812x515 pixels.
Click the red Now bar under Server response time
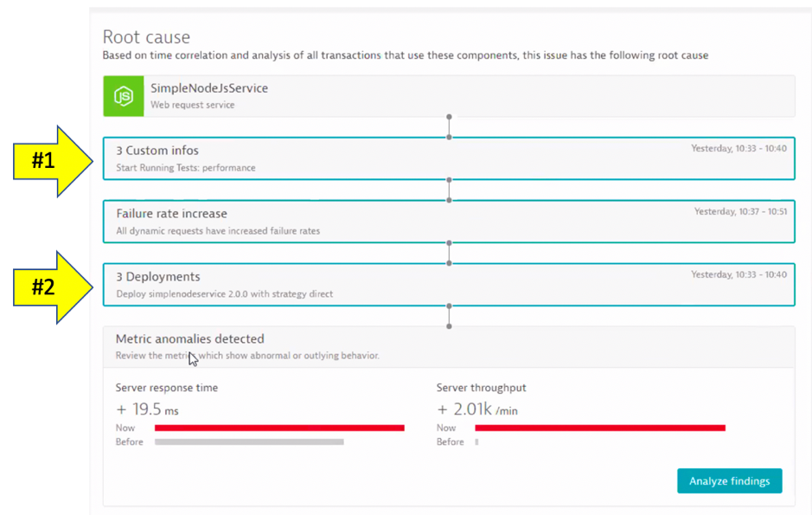click(x=277, y=428)
